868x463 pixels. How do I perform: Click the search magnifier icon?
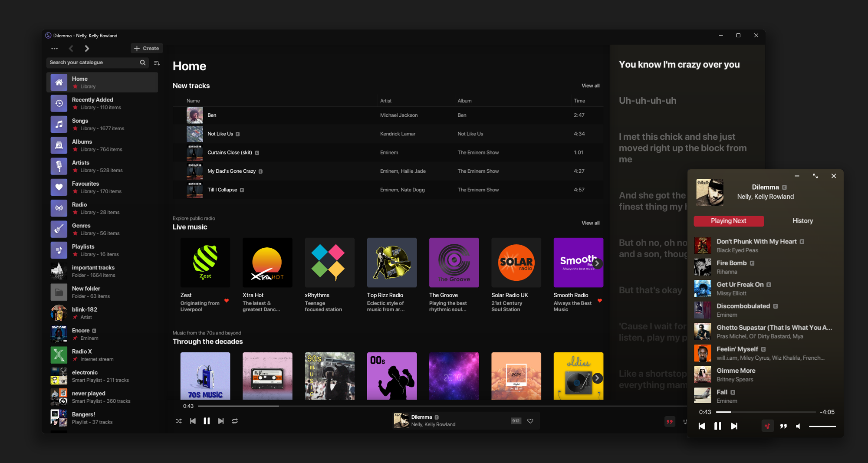pyautogui.click(x=142, y=62)
